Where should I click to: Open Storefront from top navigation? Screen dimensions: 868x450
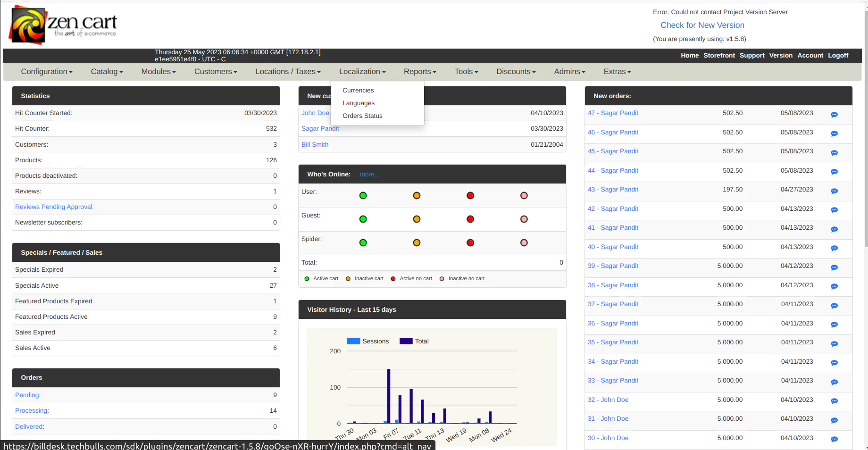[719, 55]
